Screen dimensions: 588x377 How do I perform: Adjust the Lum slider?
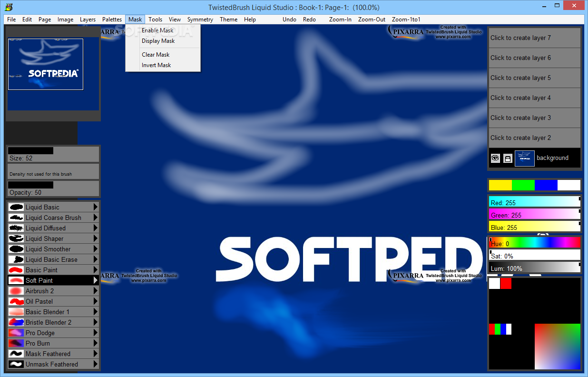point(535,268)
